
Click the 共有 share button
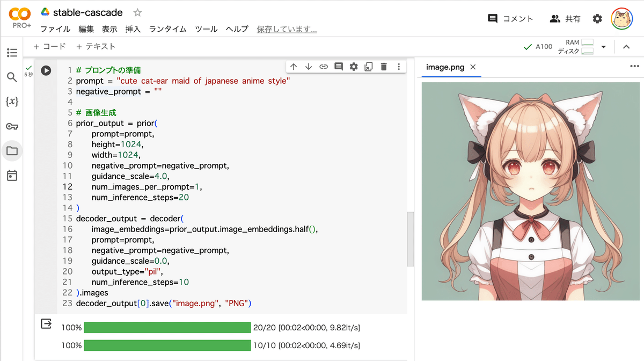(x=565, y=19)
